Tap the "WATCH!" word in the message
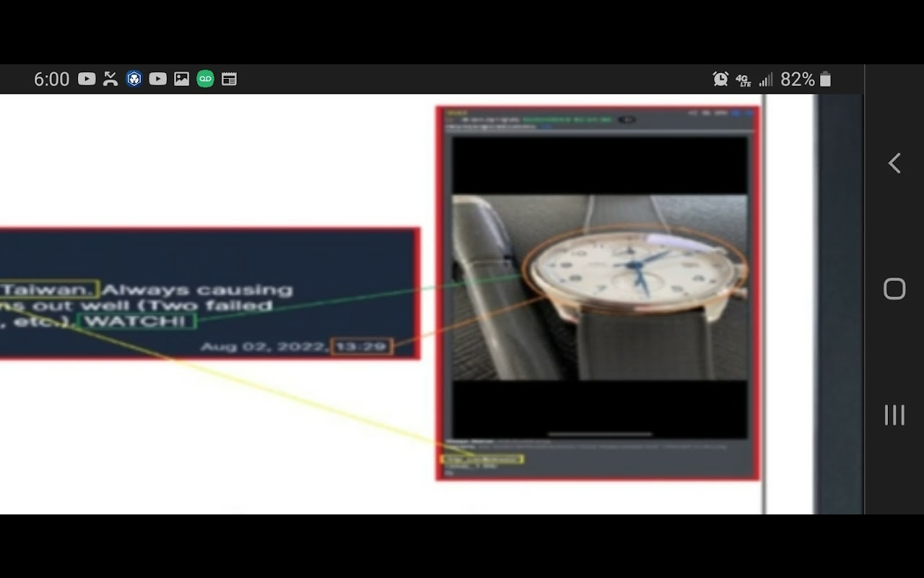924x578 pixels. click(x=136, y=322)
